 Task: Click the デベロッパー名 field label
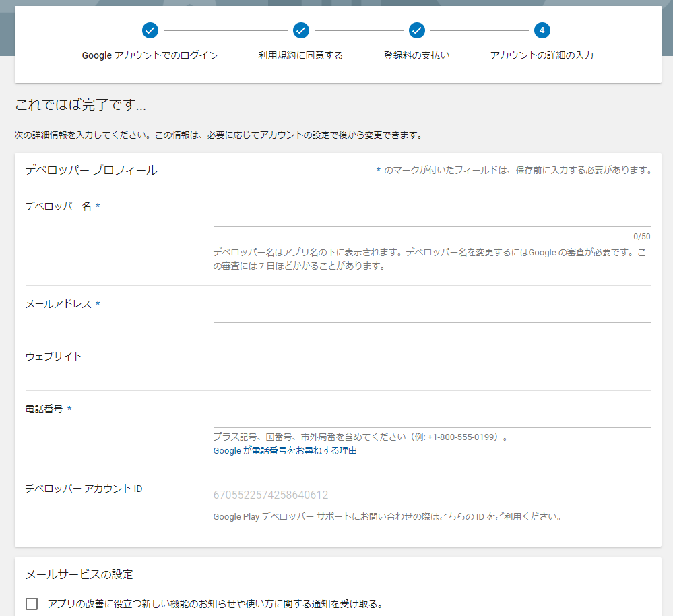pos(58,206)
